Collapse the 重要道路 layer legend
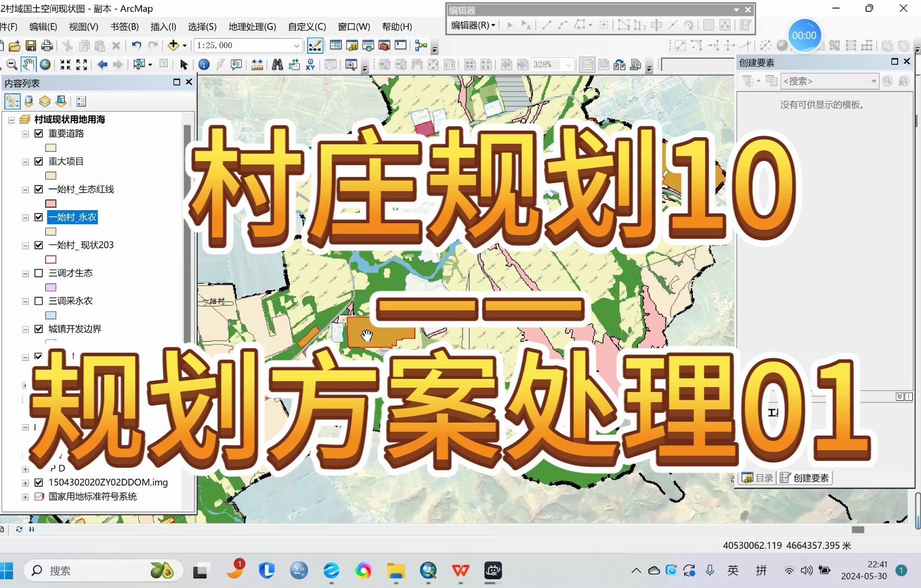 pyautogui.click(x=25, y=134)
